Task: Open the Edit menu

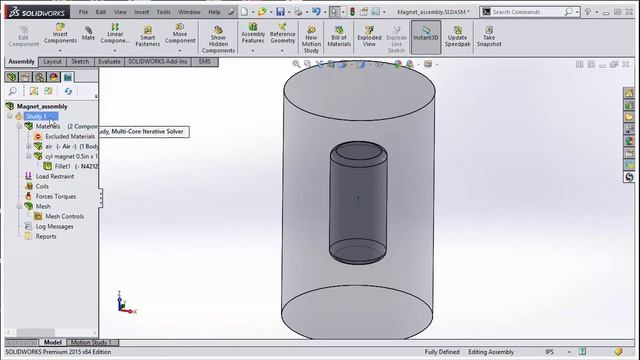Action: 101,12
